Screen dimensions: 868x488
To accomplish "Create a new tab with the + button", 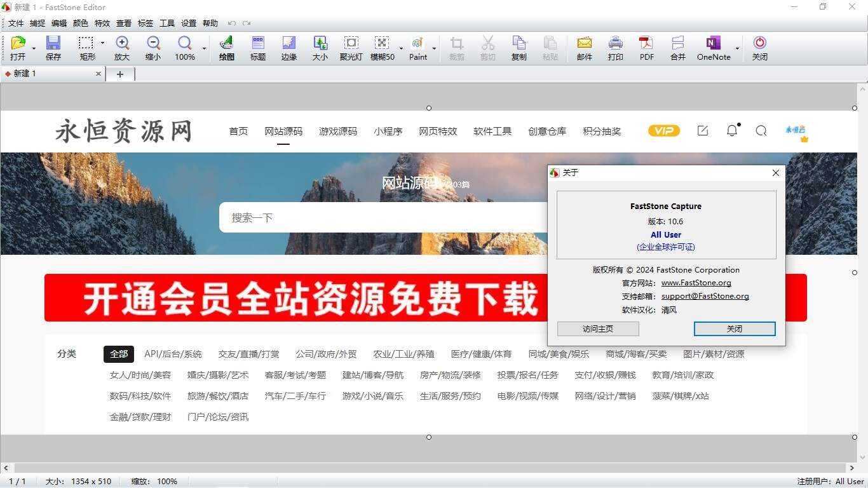I will tap(120, 74).
